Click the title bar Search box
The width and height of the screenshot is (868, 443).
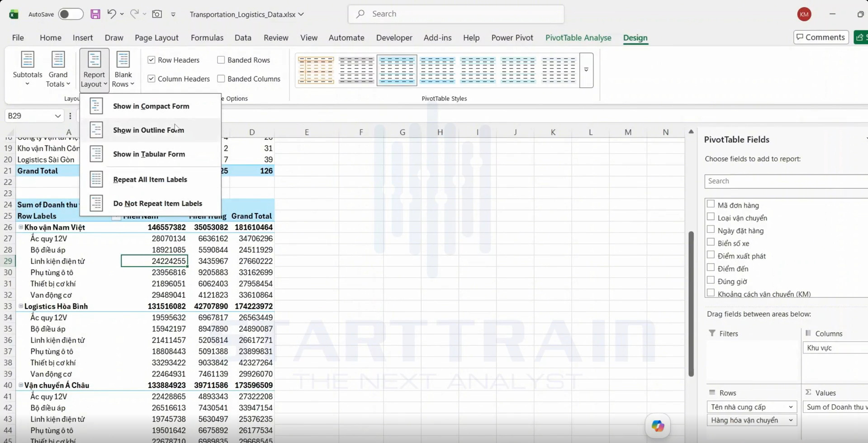click(x=456, y=14)
